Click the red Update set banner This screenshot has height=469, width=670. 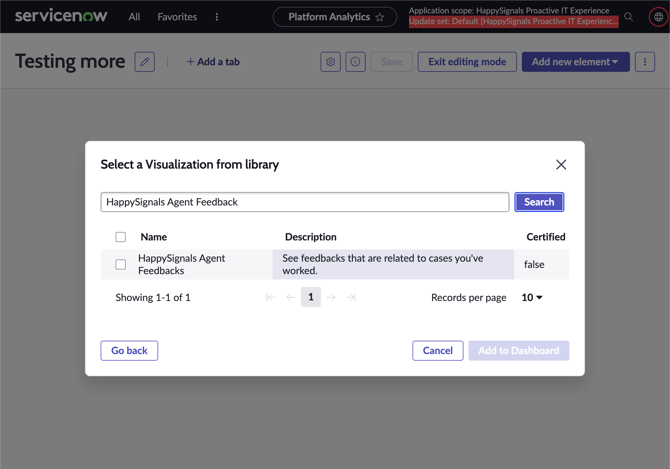513,21
